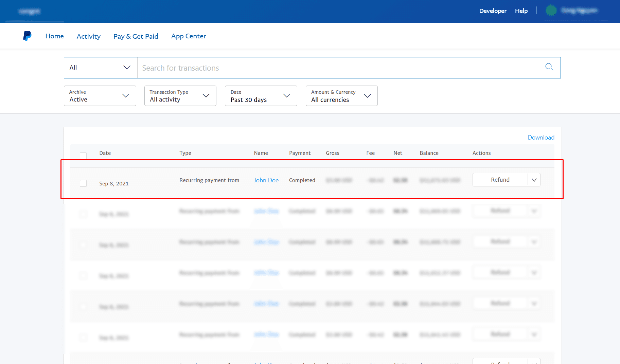
Task: Check the Sep 8, 2021 transaction checkbox
Action: (83, 183)
